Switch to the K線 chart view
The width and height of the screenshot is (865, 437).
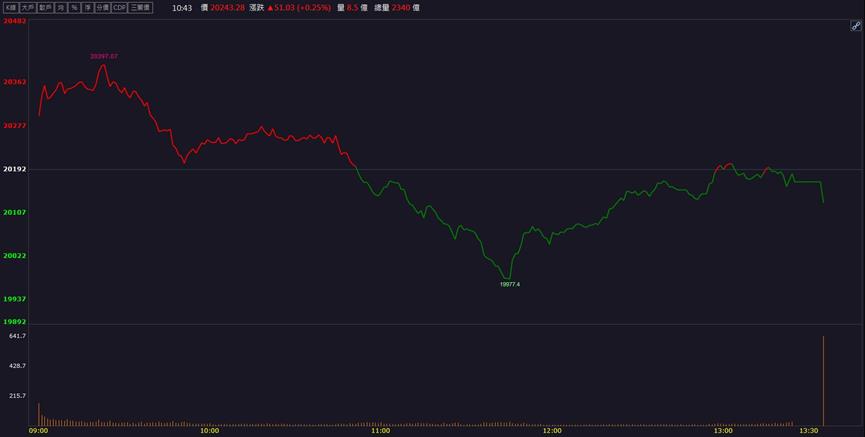tap(12, 8)
